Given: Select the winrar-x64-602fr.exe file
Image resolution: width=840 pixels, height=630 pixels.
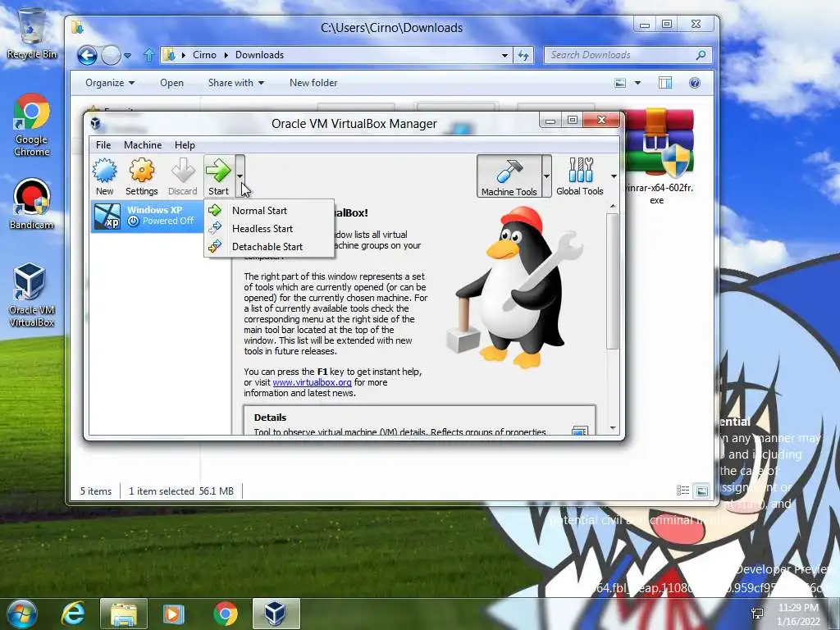Looking at the screenshot, I should tap(659, 155).
